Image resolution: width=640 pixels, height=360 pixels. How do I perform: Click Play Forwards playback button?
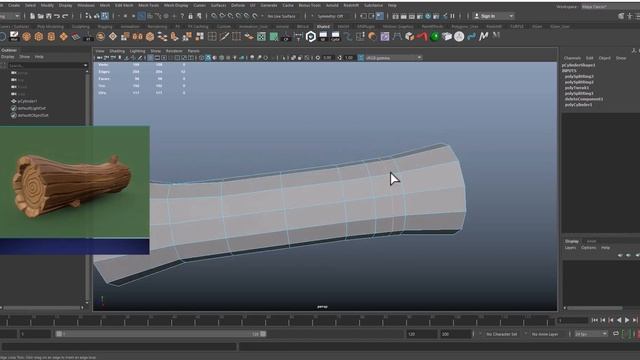point(627,320)
